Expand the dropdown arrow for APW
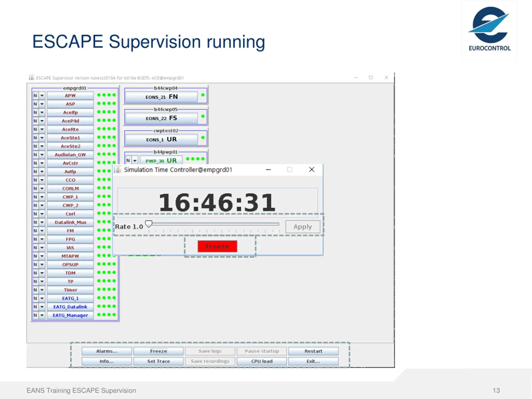The image size is (532, 399). [42, 95]
